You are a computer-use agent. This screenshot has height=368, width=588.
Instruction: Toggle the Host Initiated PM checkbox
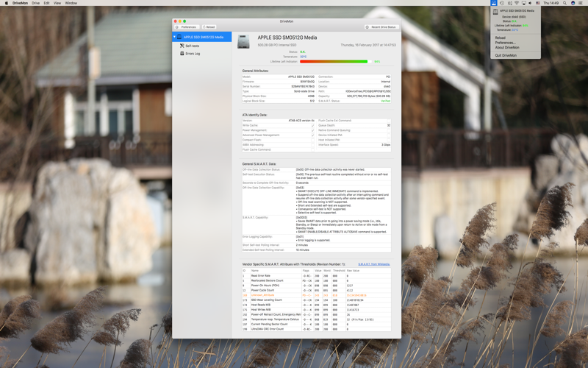click(x=389, y=140)
